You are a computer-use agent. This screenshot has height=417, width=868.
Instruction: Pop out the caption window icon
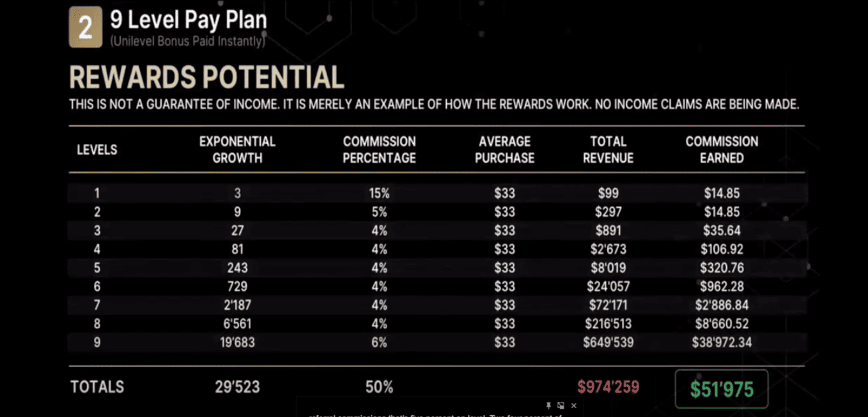pos(561,405)
